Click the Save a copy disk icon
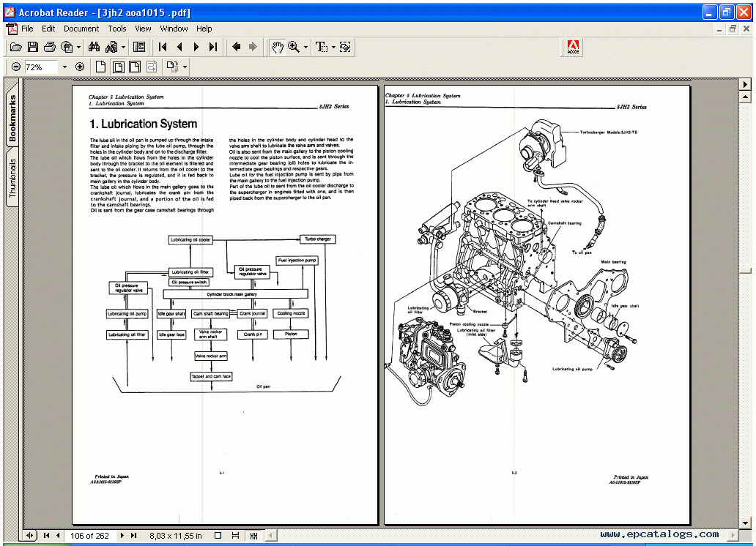 click(33, 47)
